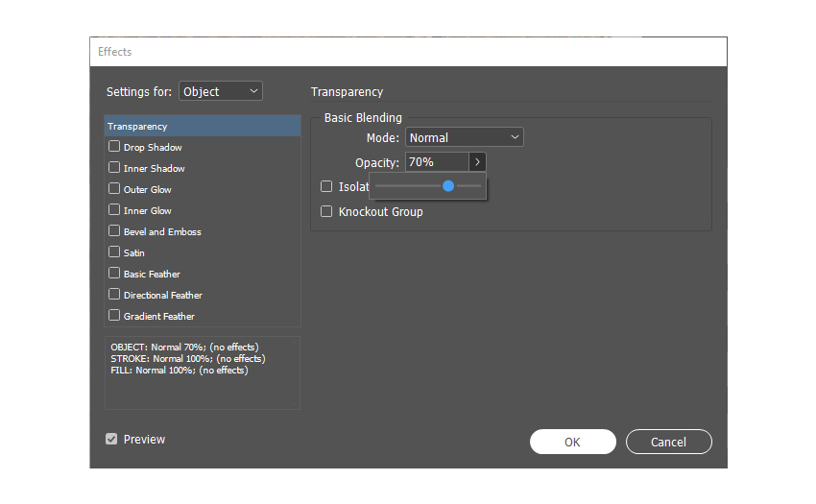
Task: Open the Basic Feather settings
Action: pos(152,274)
